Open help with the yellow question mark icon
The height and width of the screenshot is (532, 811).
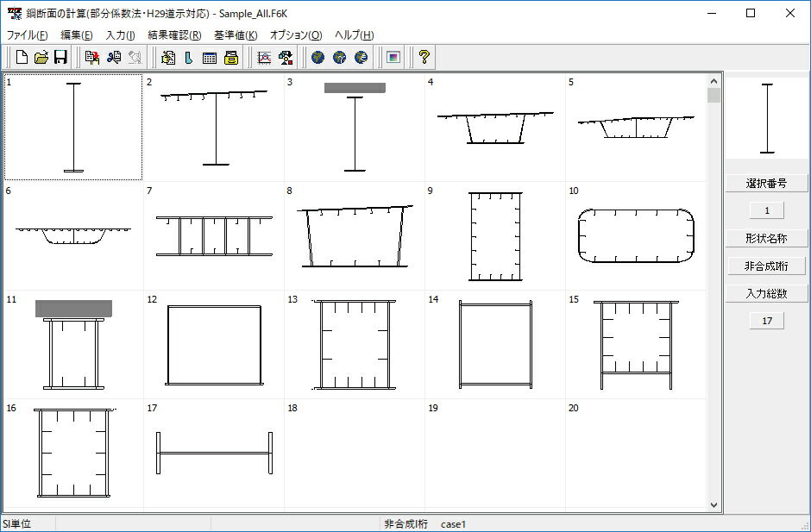[x=424, y=57]
